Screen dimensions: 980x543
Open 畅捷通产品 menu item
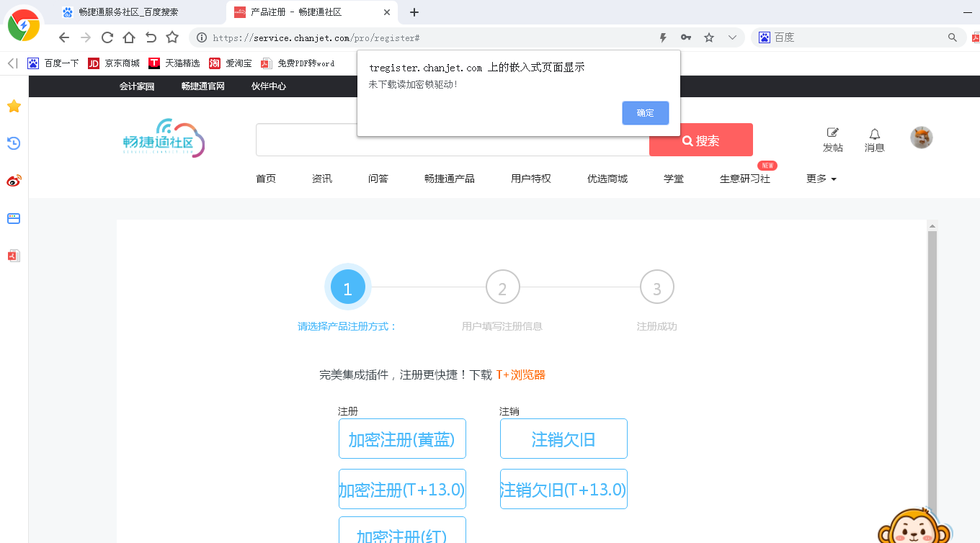pyautogui.click(x=450, y=179)
